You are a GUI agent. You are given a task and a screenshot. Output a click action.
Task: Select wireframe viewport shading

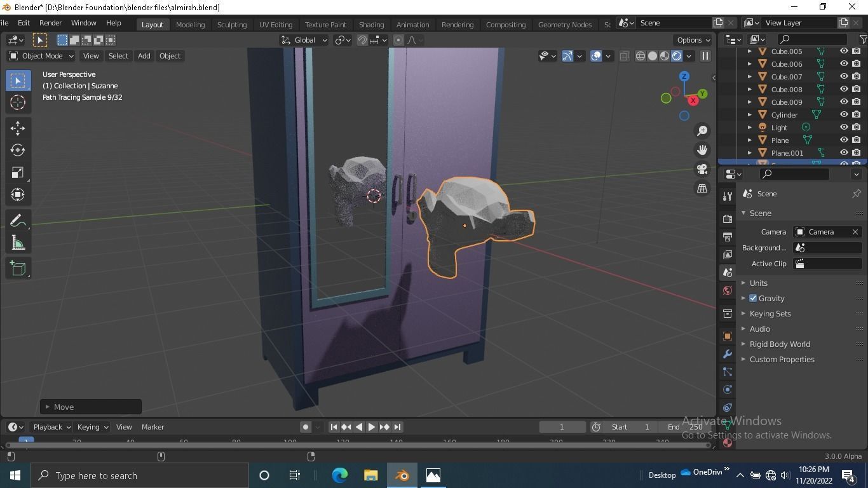(x=641, y=56)
